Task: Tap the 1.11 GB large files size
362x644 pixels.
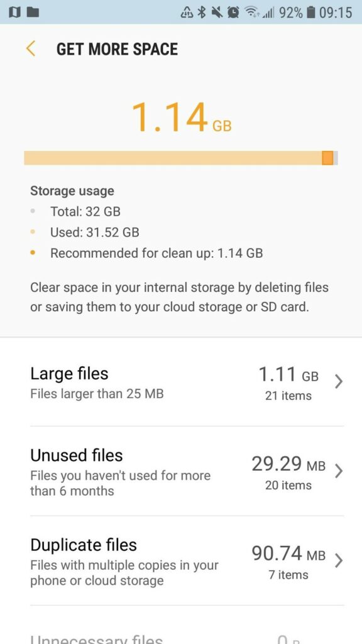Action: click(x=288, y=375)
